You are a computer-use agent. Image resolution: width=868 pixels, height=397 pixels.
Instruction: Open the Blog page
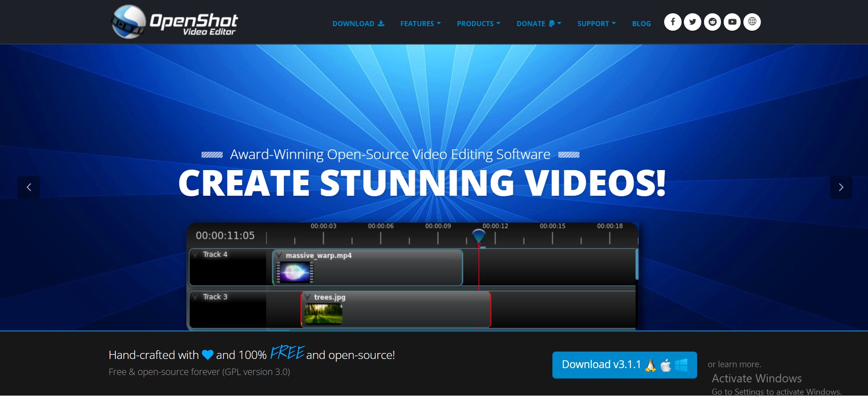pos(641,23)
